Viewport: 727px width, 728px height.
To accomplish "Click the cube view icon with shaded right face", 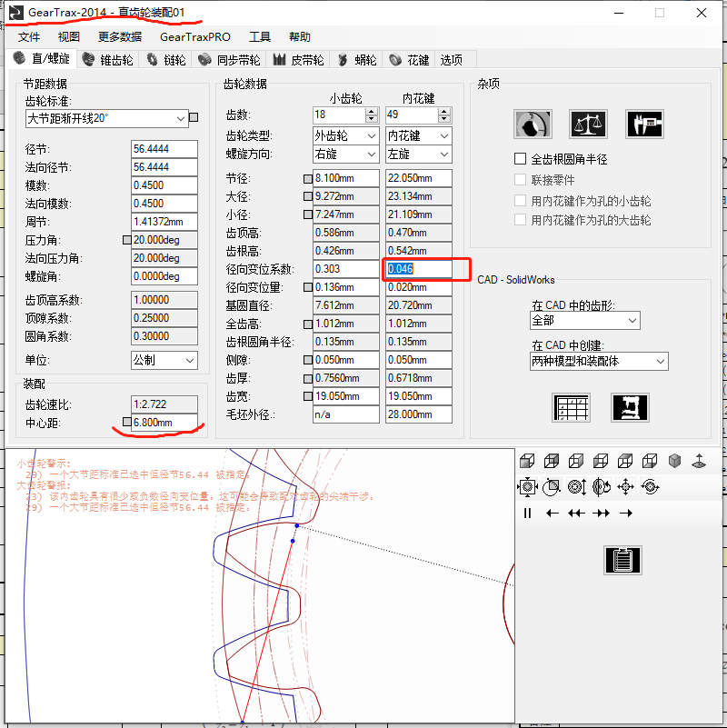I will click(x=576, y=461).
